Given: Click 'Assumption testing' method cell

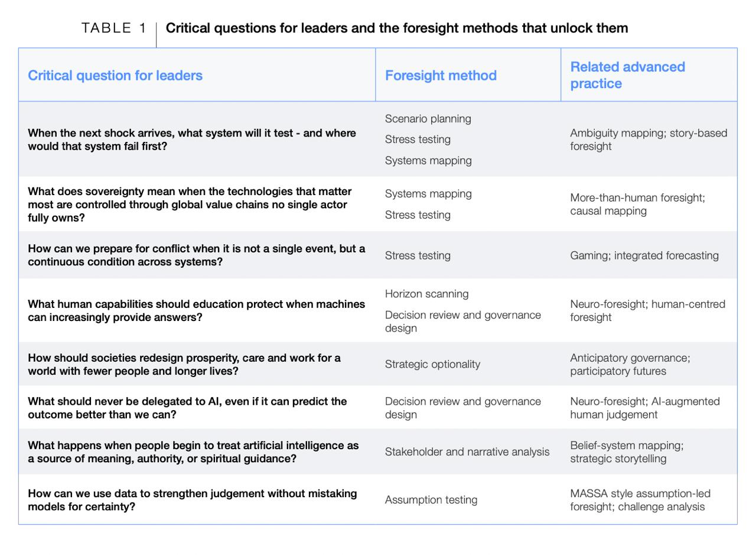Looking at the screenshot, I should coord(431,500).
